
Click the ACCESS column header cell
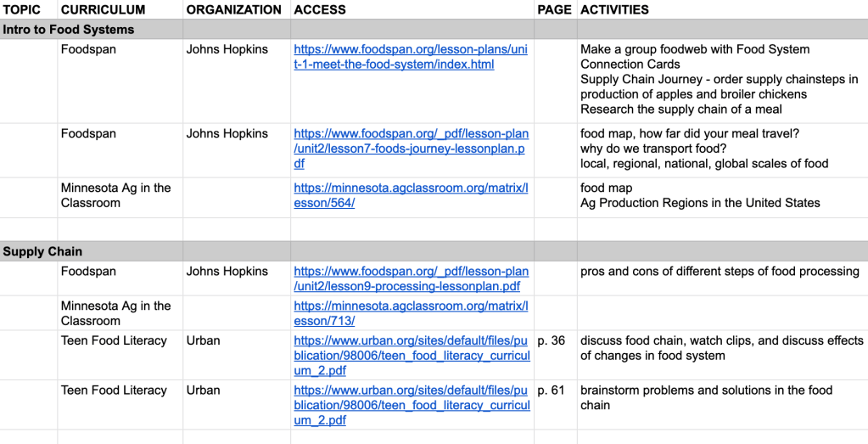[320, 10]
